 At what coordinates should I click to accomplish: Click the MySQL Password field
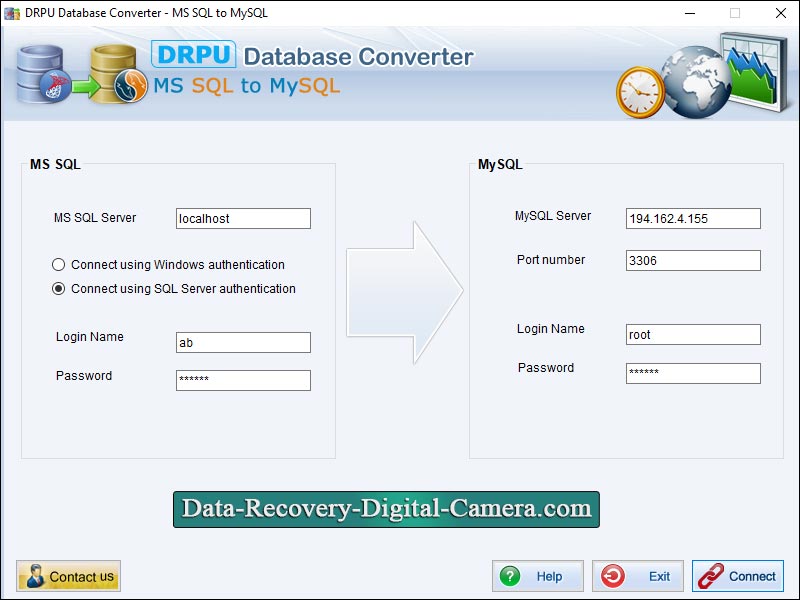693,374
